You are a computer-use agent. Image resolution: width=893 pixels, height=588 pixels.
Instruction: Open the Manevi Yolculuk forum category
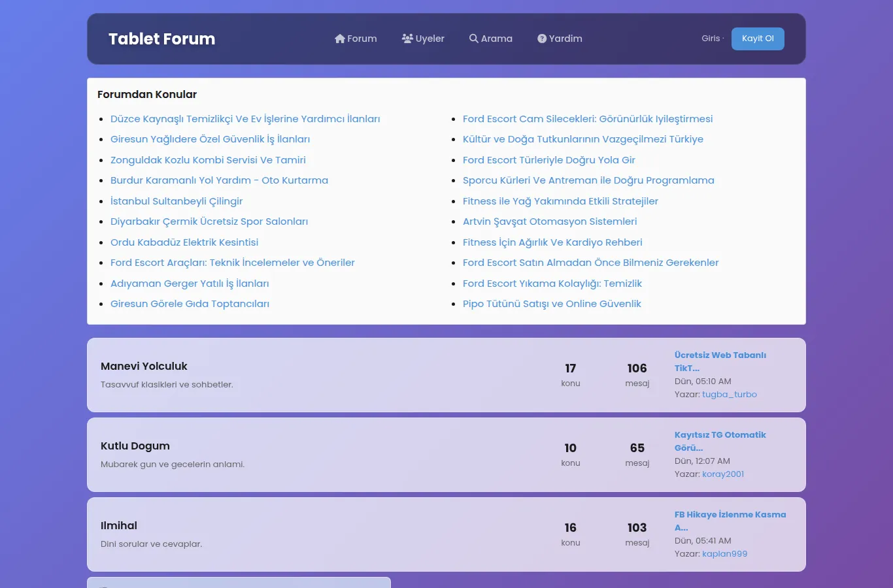tap(144, 367)
